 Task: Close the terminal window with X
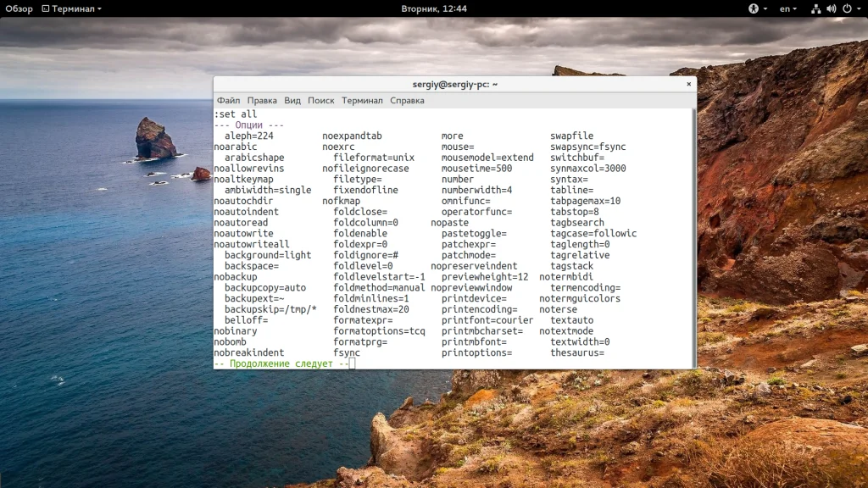coord(688,84)
